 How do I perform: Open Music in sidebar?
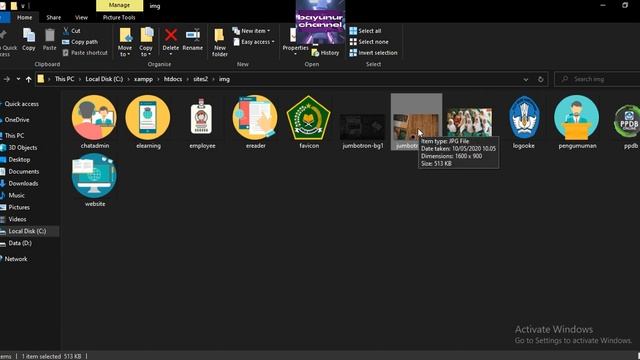click(16, 195)
